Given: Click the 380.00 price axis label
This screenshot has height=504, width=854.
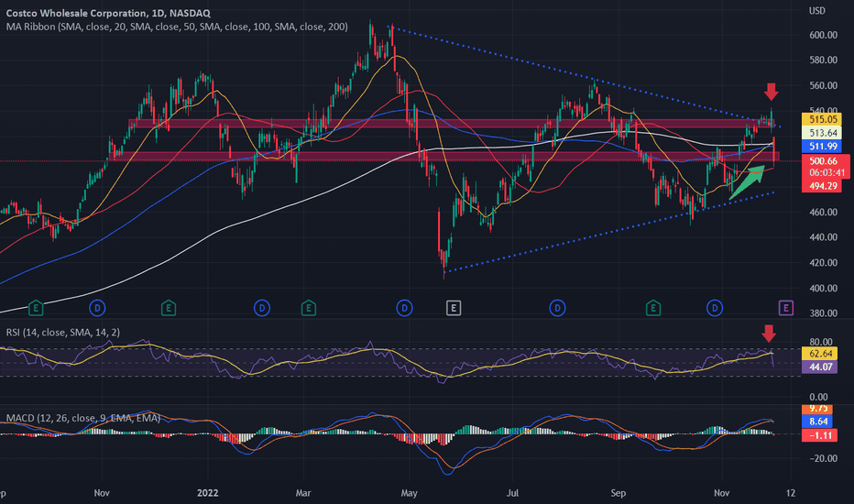Looking at the screenshot, I should click(x=823, y=313).
